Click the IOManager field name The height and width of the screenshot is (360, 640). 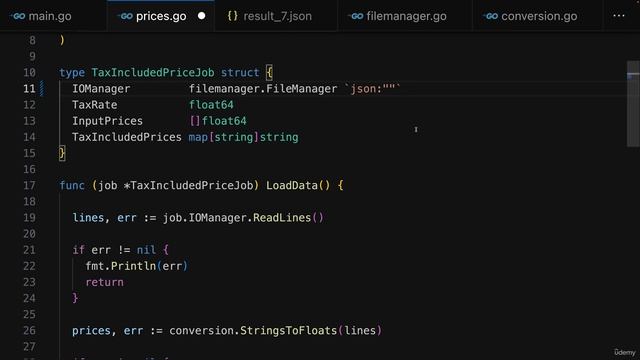coord(101,89)
